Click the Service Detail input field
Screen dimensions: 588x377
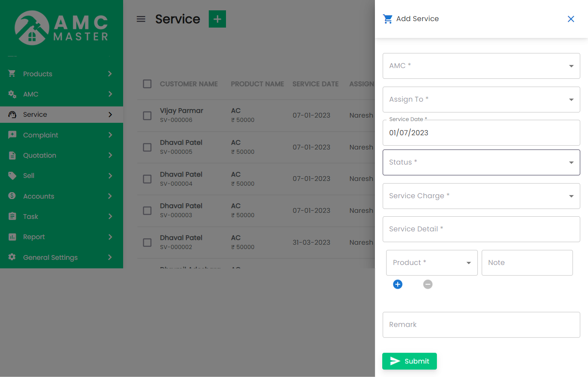point(481,229)
